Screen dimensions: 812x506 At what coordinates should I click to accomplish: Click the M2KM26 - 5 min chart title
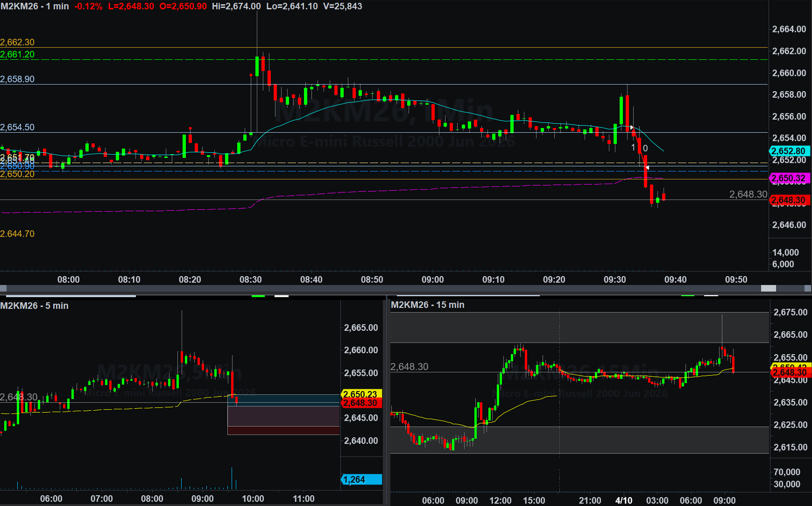[35, 306]
